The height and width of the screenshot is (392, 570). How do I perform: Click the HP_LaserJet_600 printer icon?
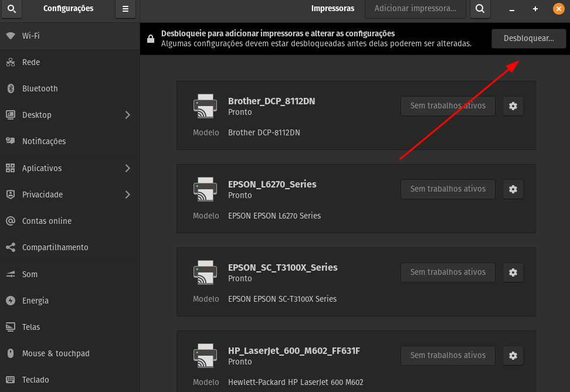205,356
